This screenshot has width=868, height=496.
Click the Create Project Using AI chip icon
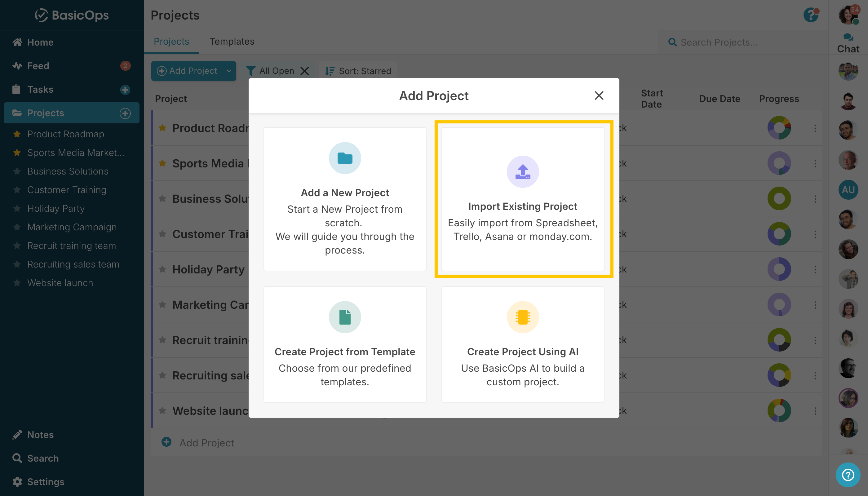coord(523,317)
